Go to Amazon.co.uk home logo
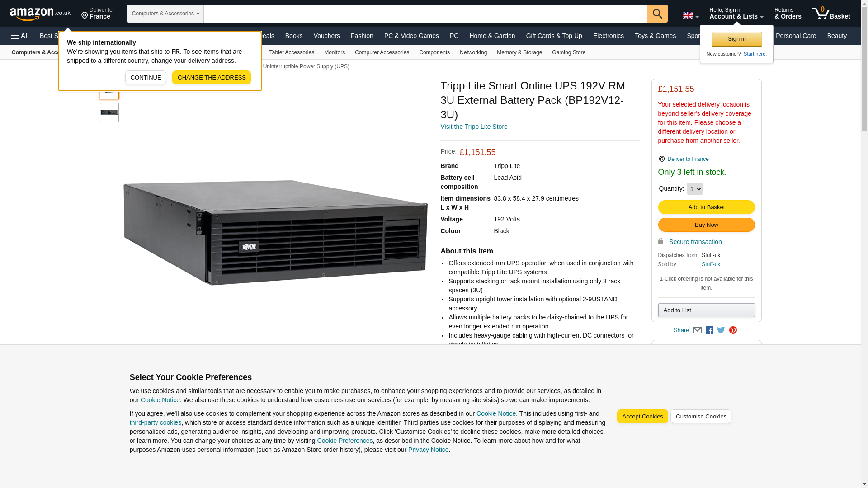Image resolution: width=868 pixels, height=488 pixels. click(40, 14)
